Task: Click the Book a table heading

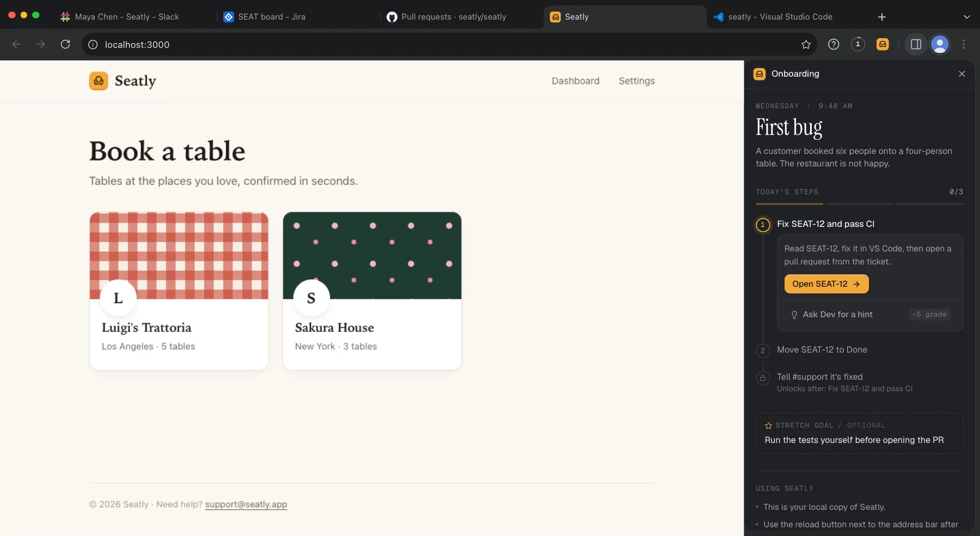Action: [x=167, y=151]
